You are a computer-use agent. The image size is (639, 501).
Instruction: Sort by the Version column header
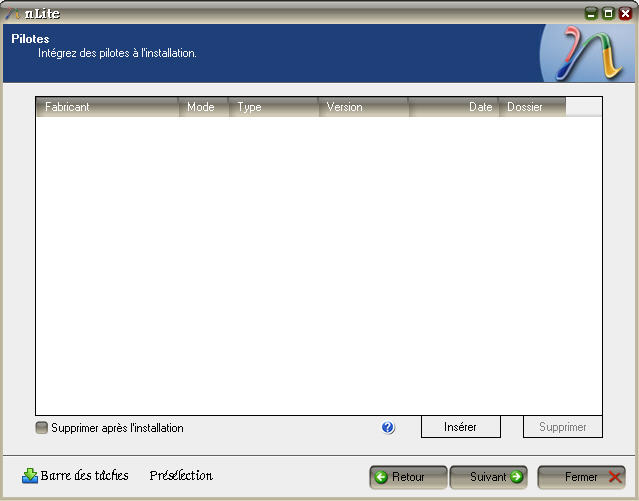click(364, 107)
